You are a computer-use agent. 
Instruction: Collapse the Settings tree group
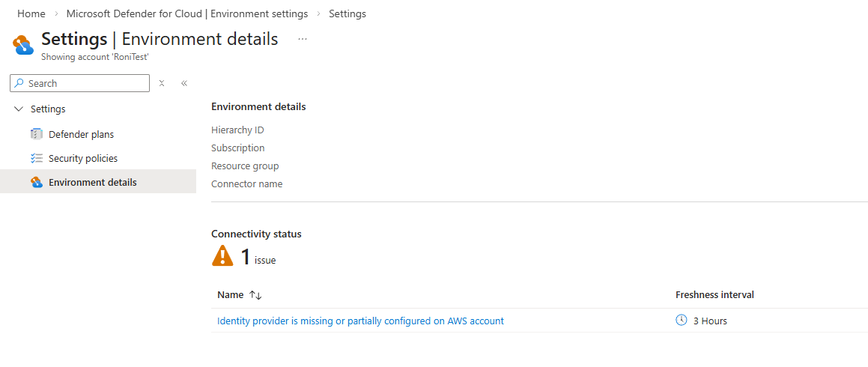click(19, 109)
